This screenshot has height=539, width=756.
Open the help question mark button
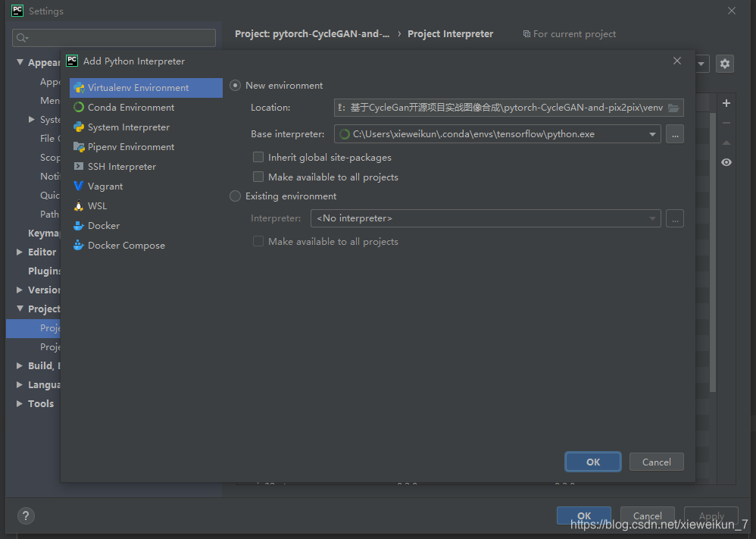tap(26, 515)
